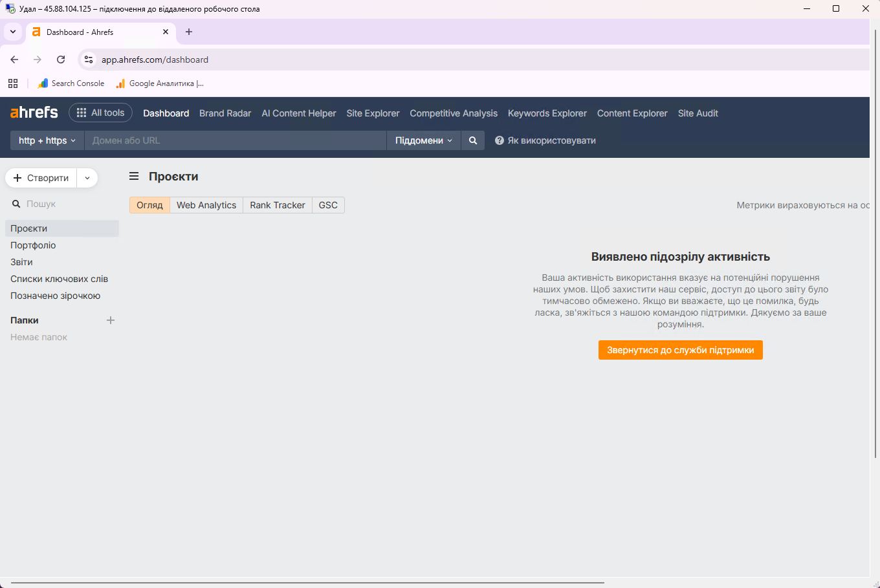880x588 pixels.
Task: Select Проєкти in the sidebar
Action: point(62,228)
